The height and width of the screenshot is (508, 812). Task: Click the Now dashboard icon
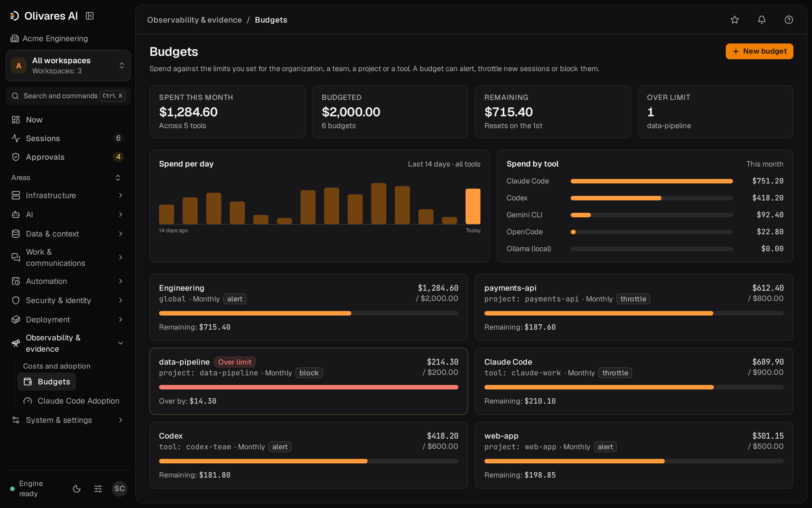coord(16,120)
